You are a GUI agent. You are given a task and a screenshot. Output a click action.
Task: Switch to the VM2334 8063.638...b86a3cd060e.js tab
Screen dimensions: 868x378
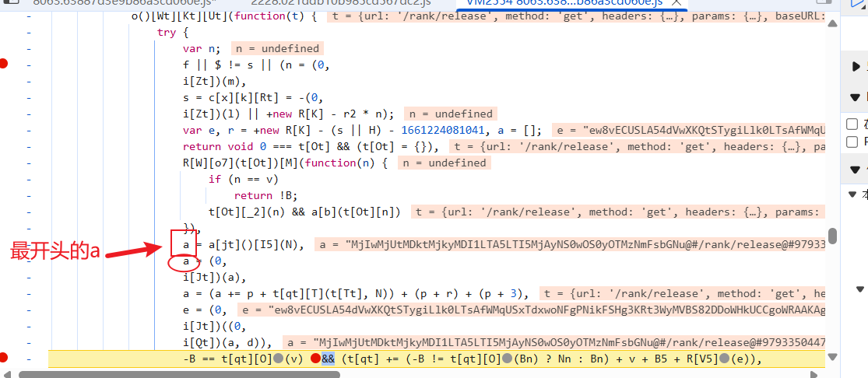point(564,3)
